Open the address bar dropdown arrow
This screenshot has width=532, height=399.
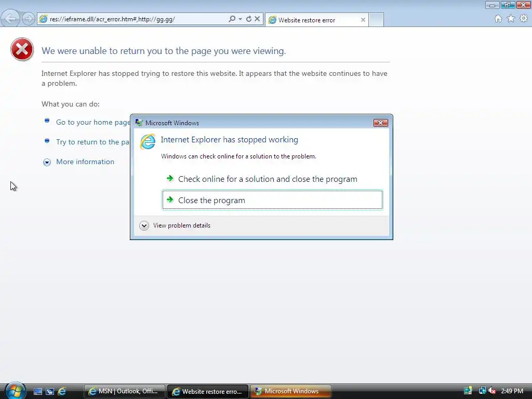point(240,19)
